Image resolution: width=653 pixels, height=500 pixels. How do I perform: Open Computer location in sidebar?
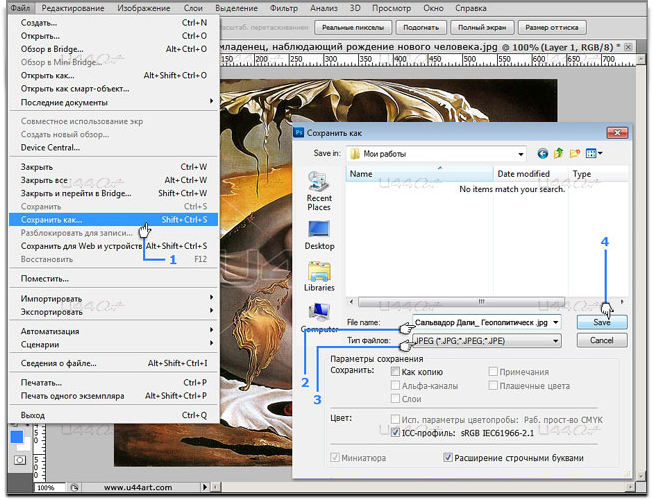(319, 318)
